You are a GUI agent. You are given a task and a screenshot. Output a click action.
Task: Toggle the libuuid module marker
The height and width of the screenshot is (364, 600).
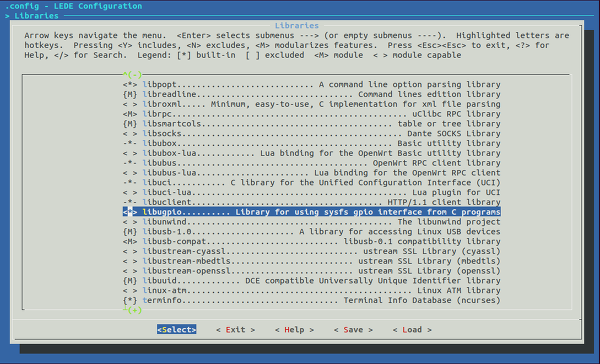(x=130, y=281)
